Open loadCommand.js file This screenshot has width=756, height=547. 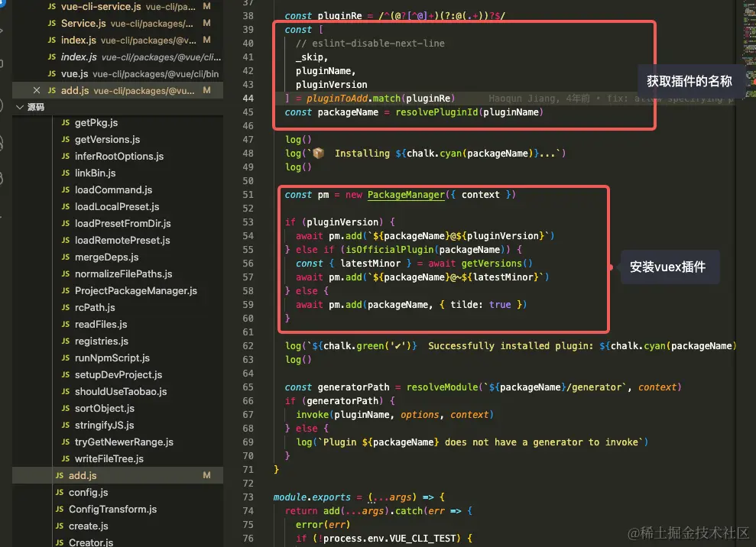click(113, 190)
